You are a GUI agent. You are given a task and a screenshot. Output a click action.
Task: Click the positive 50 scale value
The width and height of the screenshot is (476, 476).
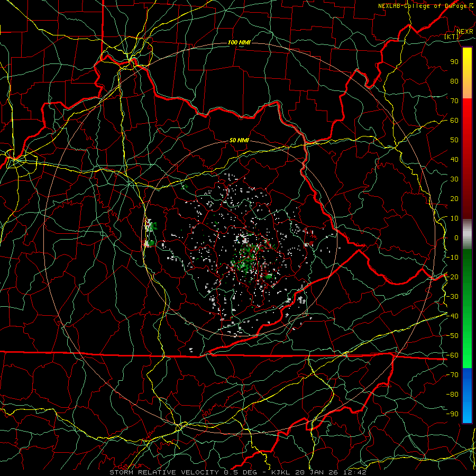pos(454,140)
